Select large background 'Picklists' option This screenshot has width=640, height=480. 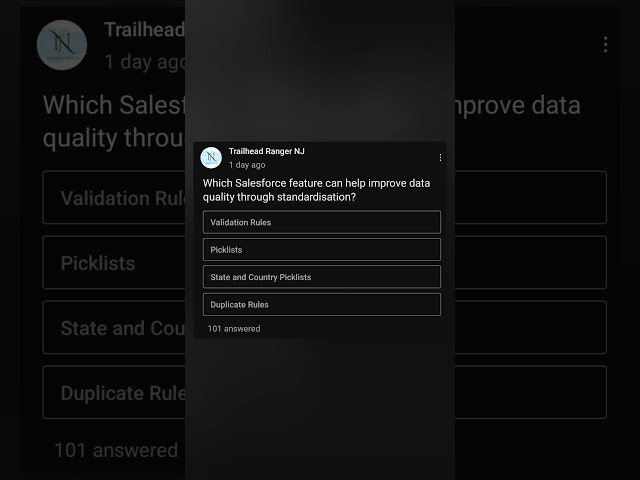pos(114,262)
